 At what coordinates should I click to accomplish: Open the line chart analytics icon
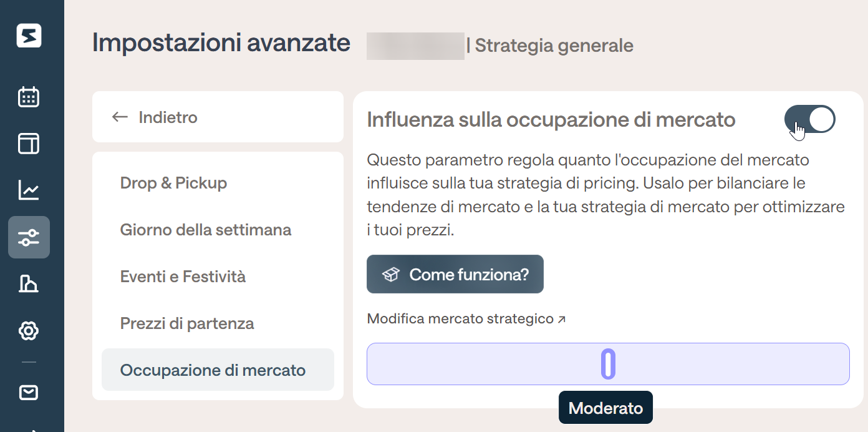click(29, 190)
